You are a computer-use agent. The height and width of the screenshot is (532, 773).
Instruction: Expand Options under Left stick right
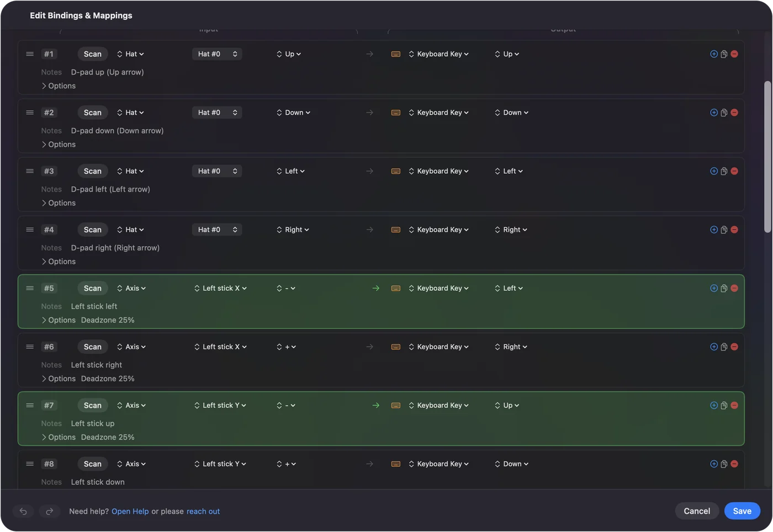59,379
